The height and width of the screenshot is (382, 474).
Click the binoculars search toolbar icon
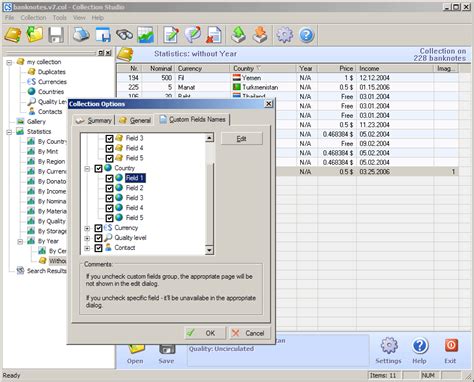[124, 35]
